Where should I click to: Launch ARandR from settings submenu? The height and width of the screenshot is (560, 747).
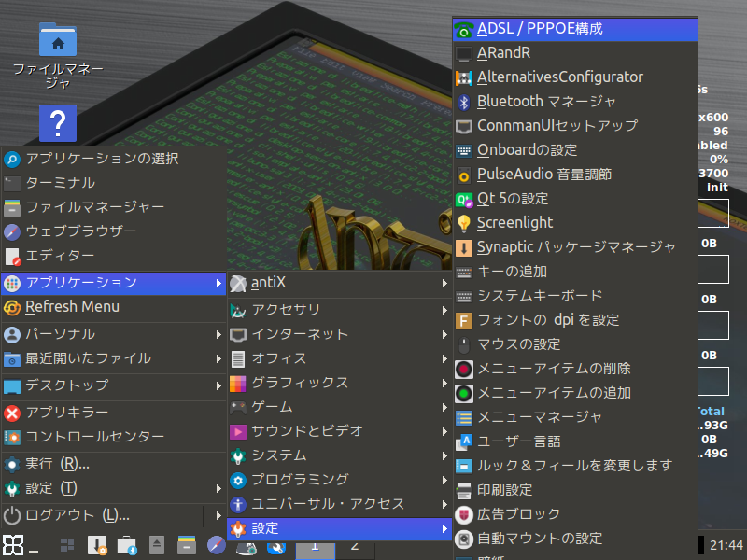[x=575, y=53]
